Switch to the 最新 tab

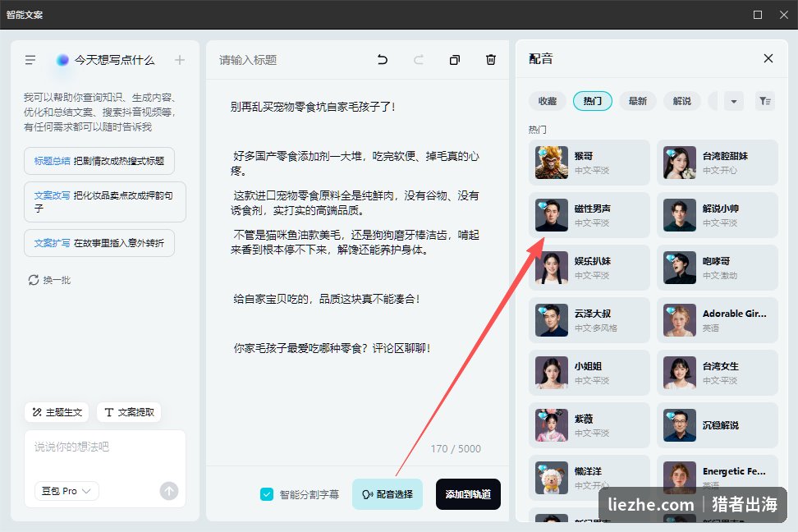tap(638, 101)
